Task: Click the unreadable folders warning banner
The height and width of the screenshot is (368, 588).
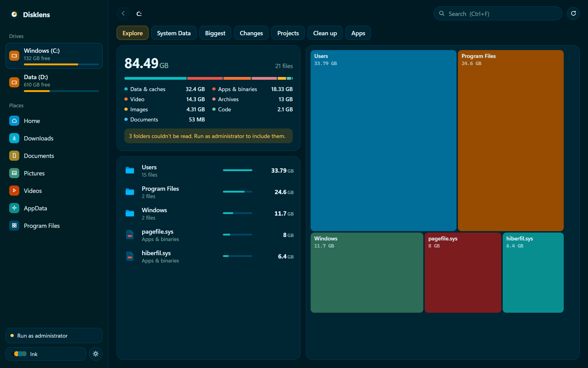Action: 209,136
